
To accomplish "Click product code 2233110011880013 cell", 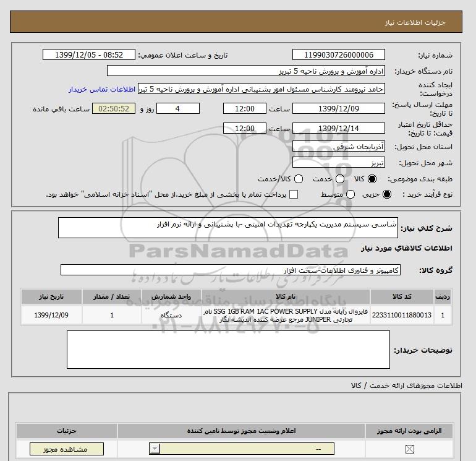I will (x=402, y=315).
